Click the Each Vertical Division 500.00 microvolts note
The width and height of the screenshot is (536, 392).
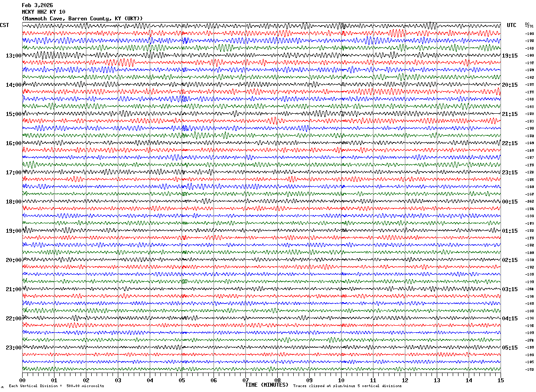point(57,386)
